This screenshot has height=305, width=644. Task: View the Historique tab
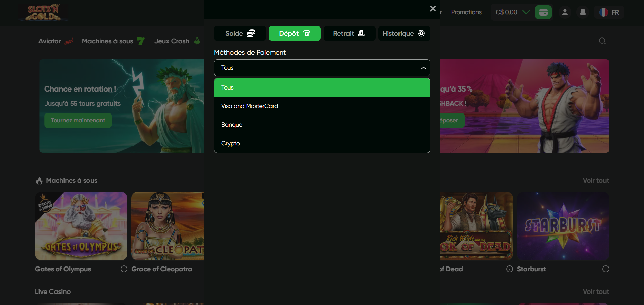[x=404, y=33]
